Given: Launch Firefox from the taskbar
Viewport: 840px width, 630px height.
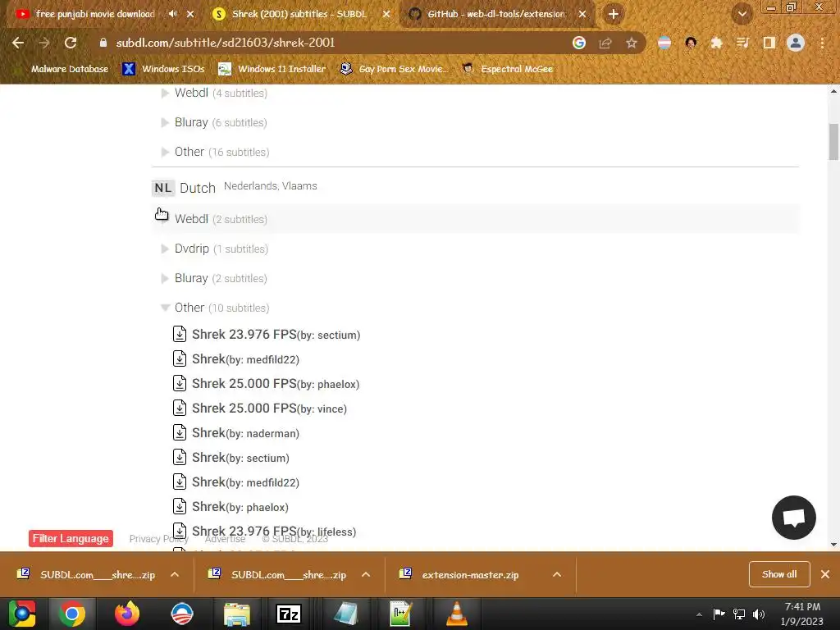Looking at the screenshot, I should tap(127, 614).
